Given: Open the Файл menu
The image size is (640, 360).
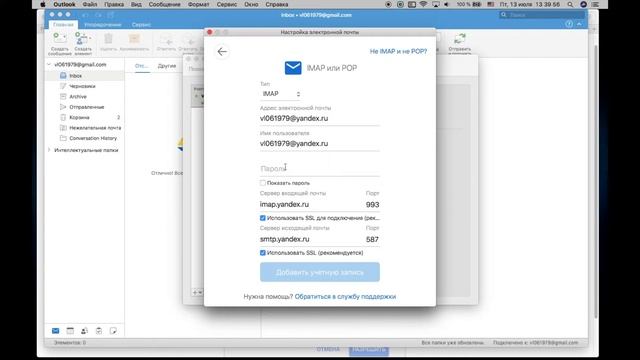Looking at the screenshot, I should point(90,4).
